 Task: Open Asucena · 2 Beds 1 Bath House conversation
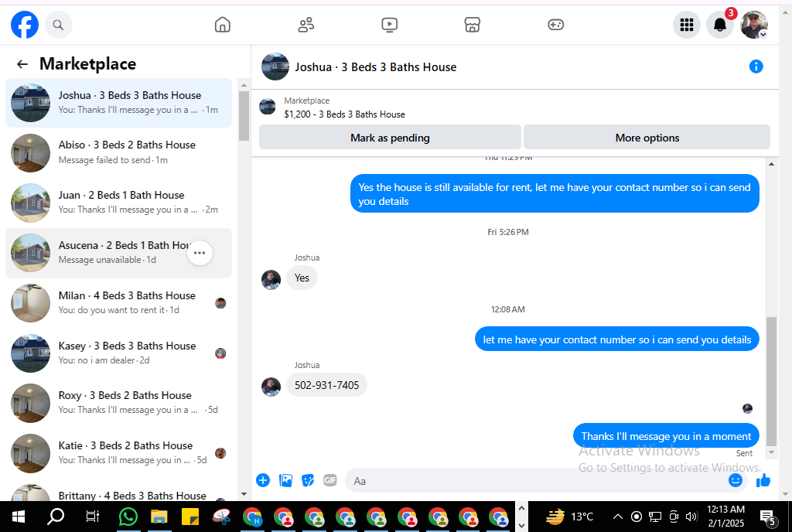coord(118,253)
